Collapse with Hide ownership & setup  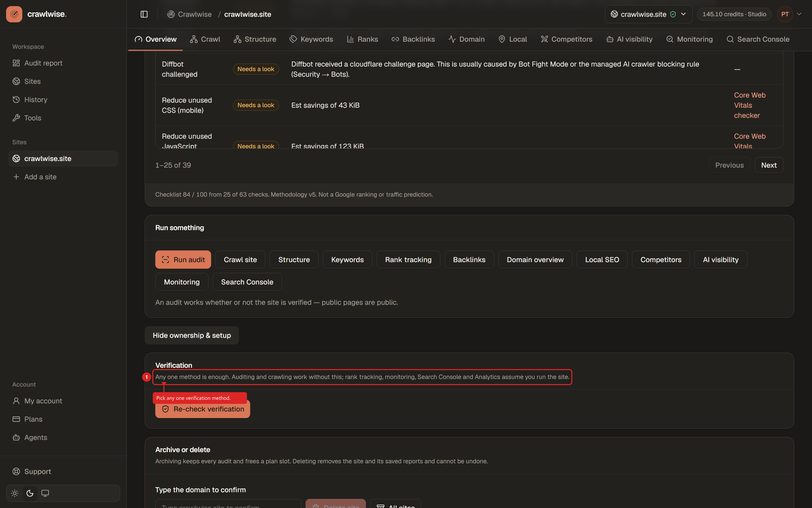pos(192,335)
